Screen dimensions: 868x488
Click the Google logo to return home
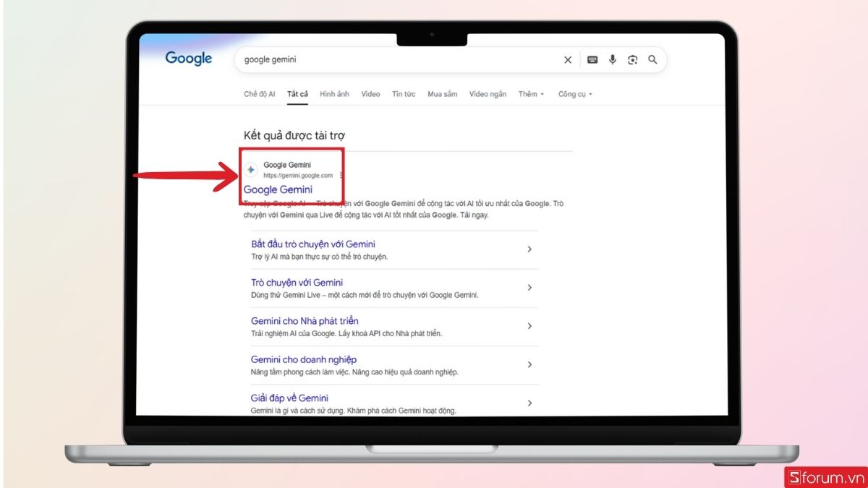(188, 59)
